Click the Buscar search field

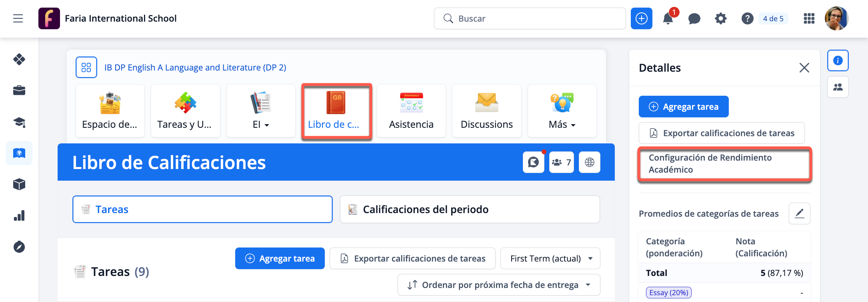530,18
